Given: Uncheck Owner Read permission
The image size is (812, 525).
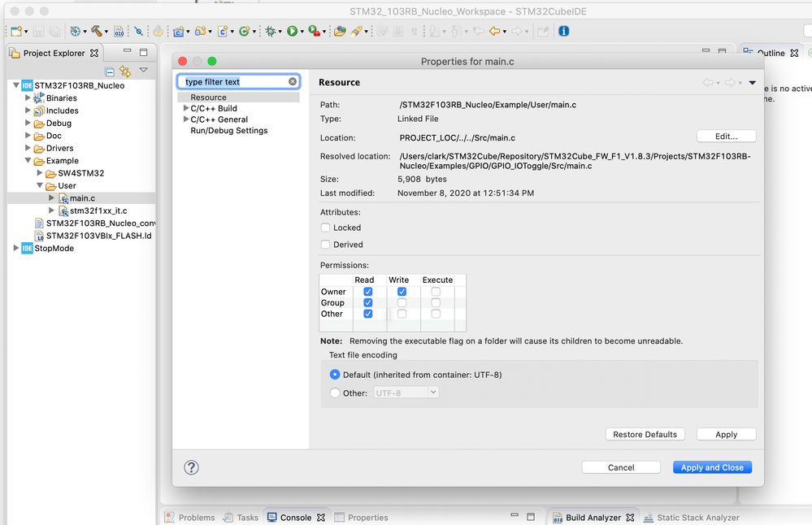Looking at the screenshot, I should pos(367,292).
